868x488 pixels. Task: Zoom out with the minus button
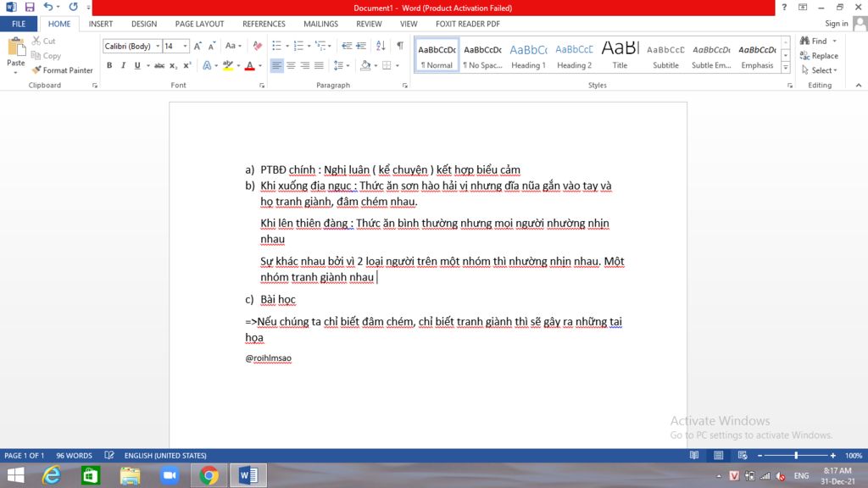tap(759, 455)
